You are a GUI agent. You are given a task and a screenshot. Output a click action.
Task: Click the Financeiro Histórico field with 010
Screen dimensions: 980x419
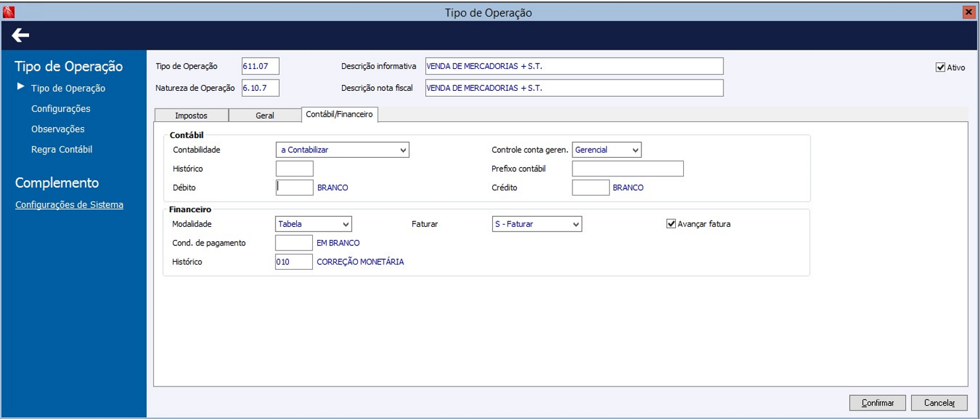[x=294, y=262]
